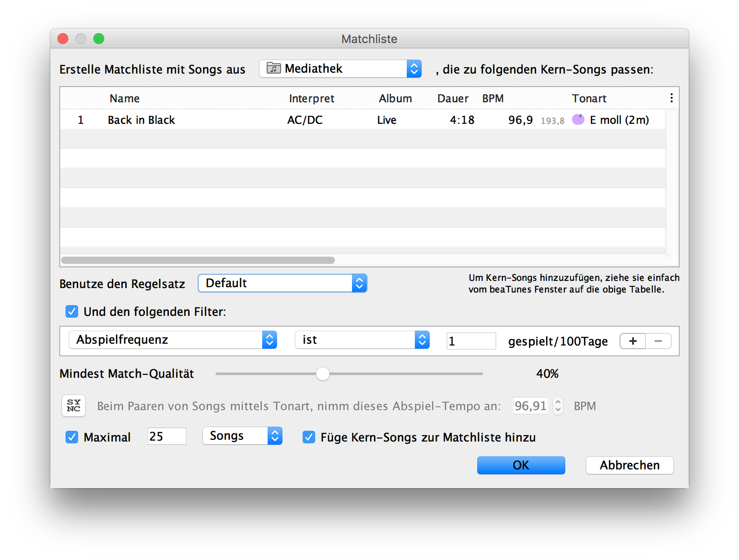
Task: Open the Regelsatz dropdown showing 'Default'
Action: coord(282,283)
